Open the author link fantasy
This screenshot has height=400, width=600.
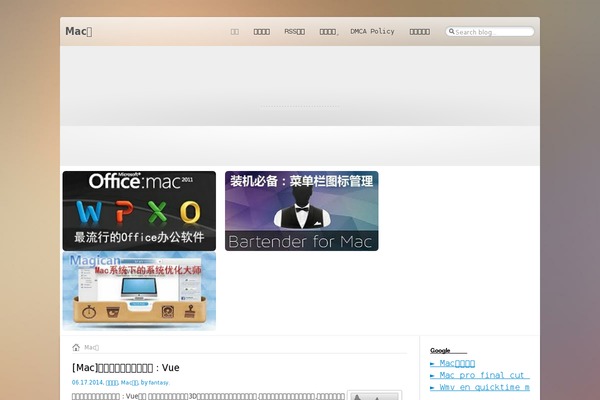point(158,382)
